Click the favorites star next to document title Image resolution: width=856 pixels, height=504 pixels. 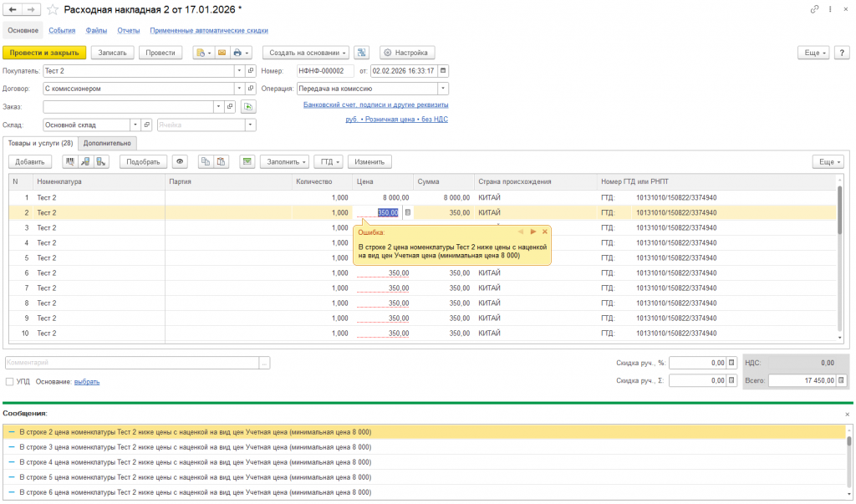pyautogui.click(x=53, y=9)
